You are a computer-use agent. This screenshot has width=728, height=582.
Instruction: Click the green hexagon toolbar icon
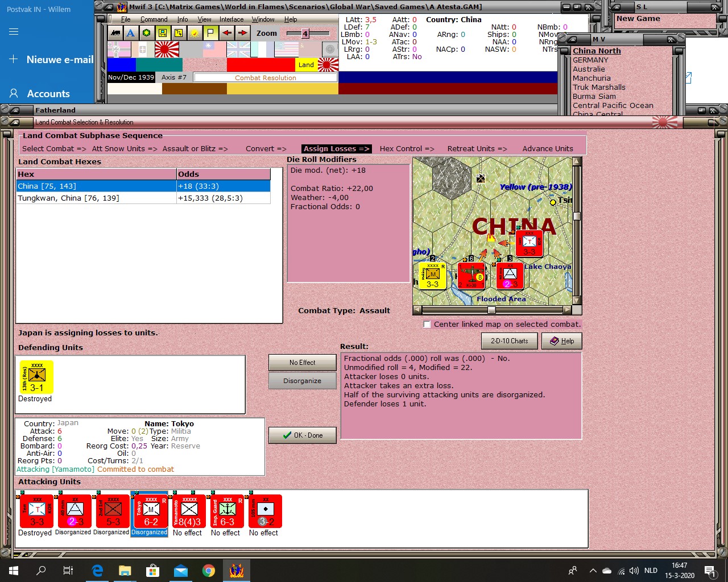pos(147,33)
